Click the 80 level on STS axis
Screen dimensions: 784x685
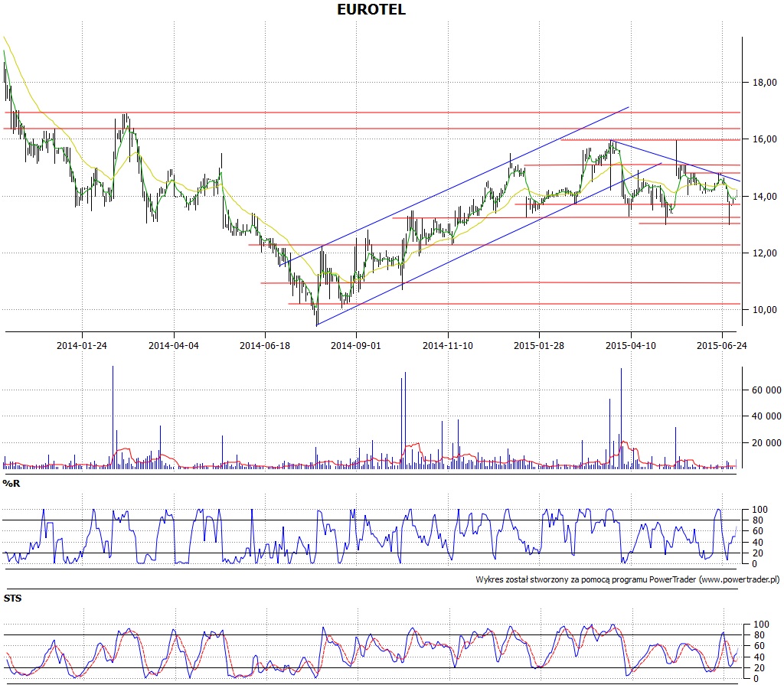pos(759,635)
